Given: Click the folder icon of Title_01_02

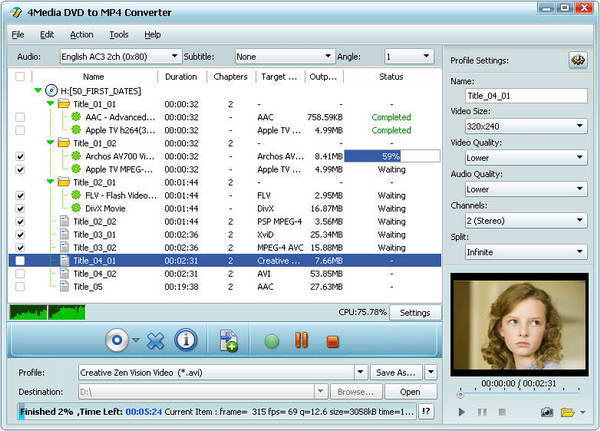Looking at the screenshot, I should pos(64,143).
